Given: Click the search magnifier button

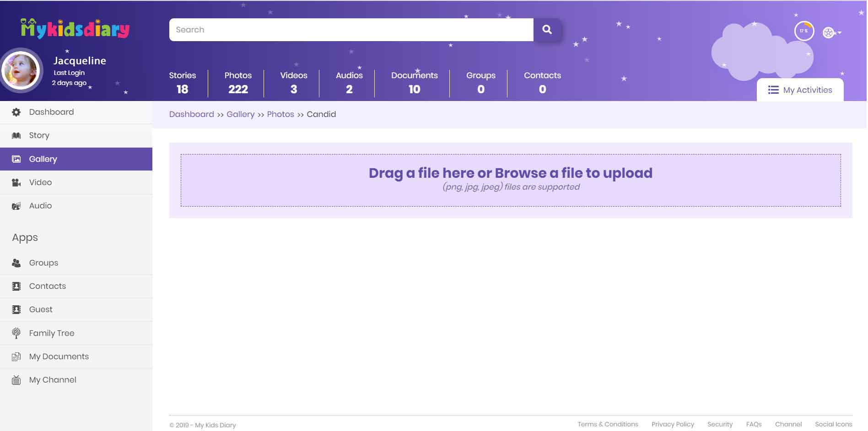Looking at the screenshot, I should 547,30.
